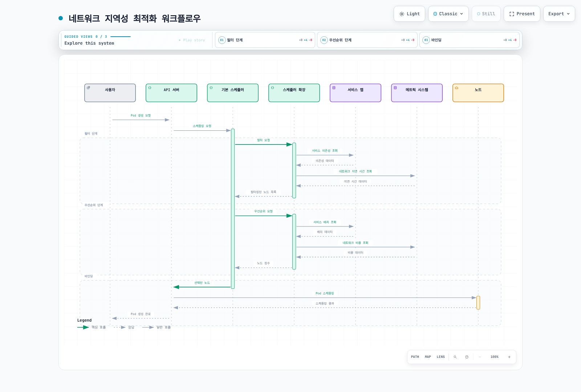Viewport: 581px width, 392px height.
Task: Click the code icon on 스케줄러 확장
Action: point(272,88)
